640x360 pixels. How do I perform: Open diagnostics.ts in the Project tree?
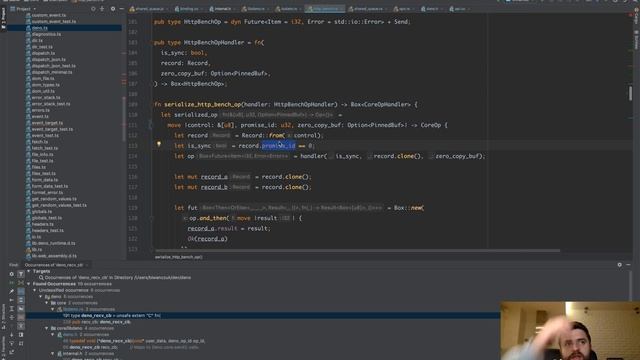[x=46, y=34]
